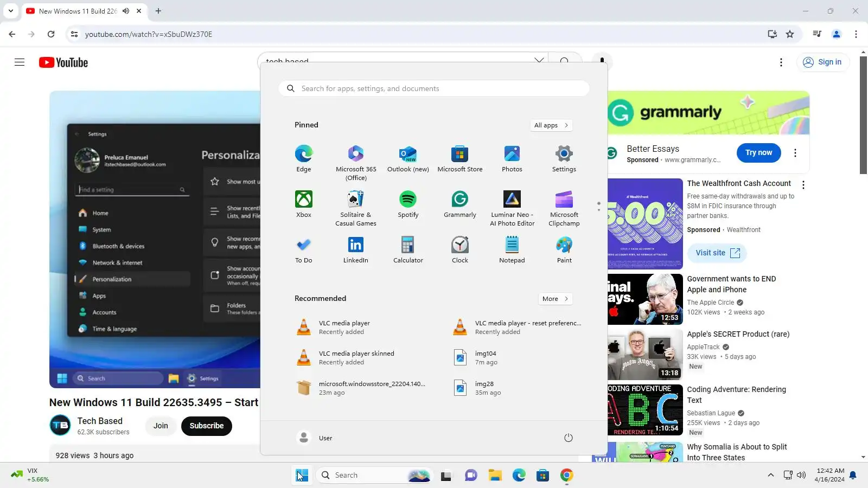The width and height of the screenshot is (868, 488).
Task: Reload the YouTube page
Action: coord(51,34)
